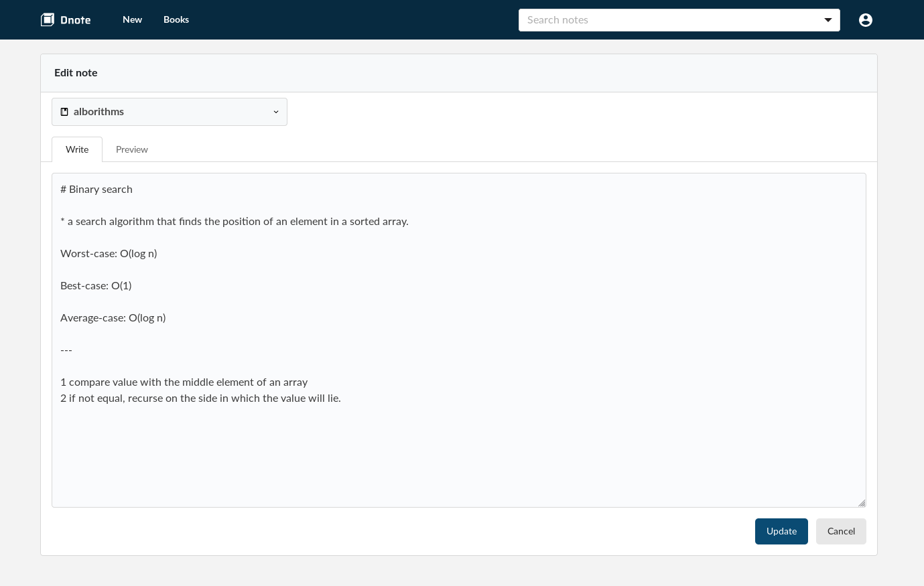The height and width of the screenshot is (586, 924).
Task: Click the Dnote brand name
Action: (x=76, y=20)
